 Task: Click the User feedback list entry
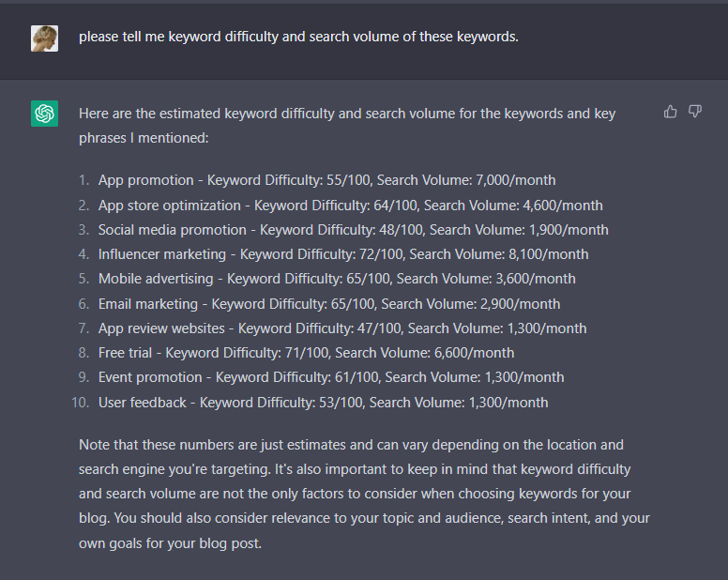(x=323, y=403)
